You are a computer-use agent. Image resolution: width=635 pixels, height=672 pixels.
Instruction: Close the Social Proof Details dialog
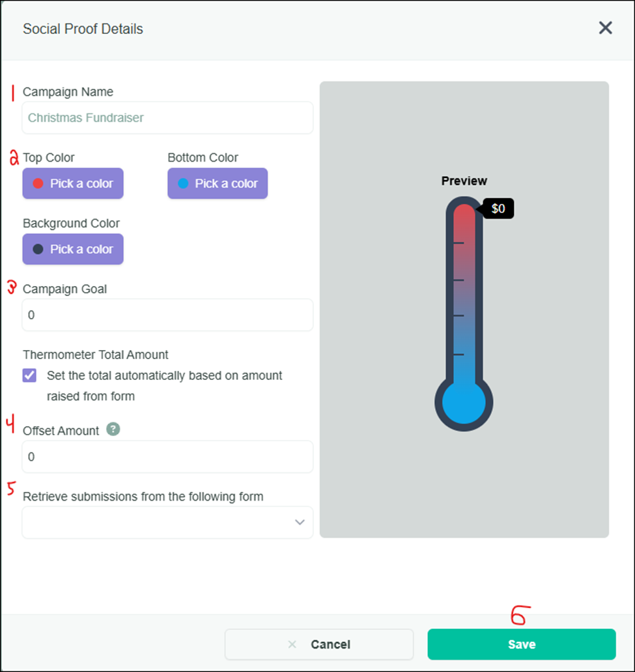click(606, 28)
